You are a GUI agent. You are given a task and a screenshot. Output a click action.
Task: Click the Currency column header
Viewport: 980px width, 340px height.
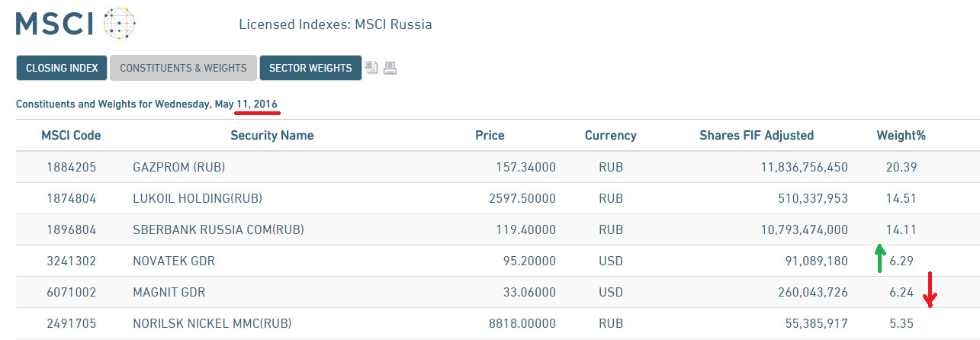coord(610,136)
